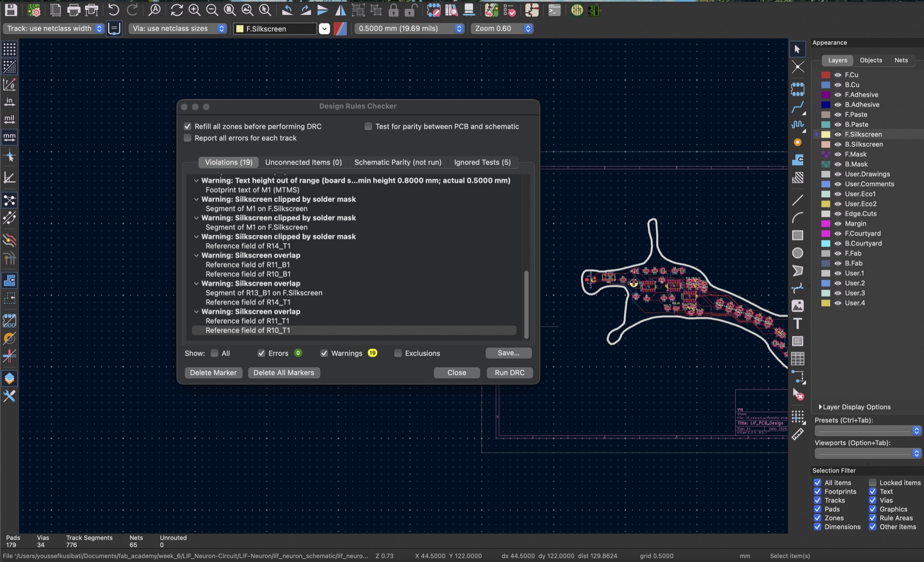Enable Test for parity between PCB and schematic
This screenshot has width=924, height=562.
(368, 126)
